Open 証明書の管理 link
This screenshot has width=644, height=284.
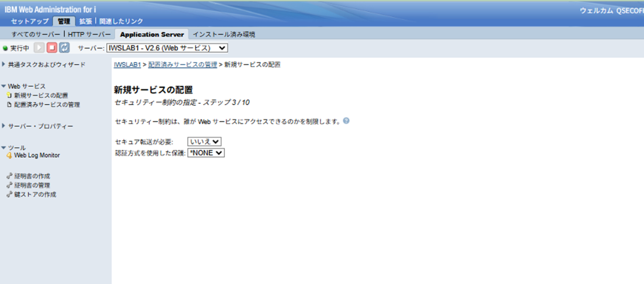(32, 185)
